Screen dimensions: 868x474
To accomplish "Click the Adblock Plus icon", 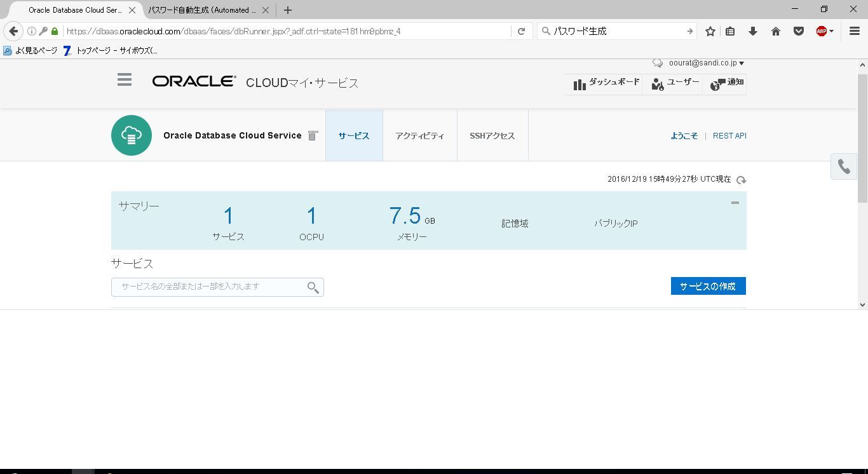I will click(x=821, y=31).
